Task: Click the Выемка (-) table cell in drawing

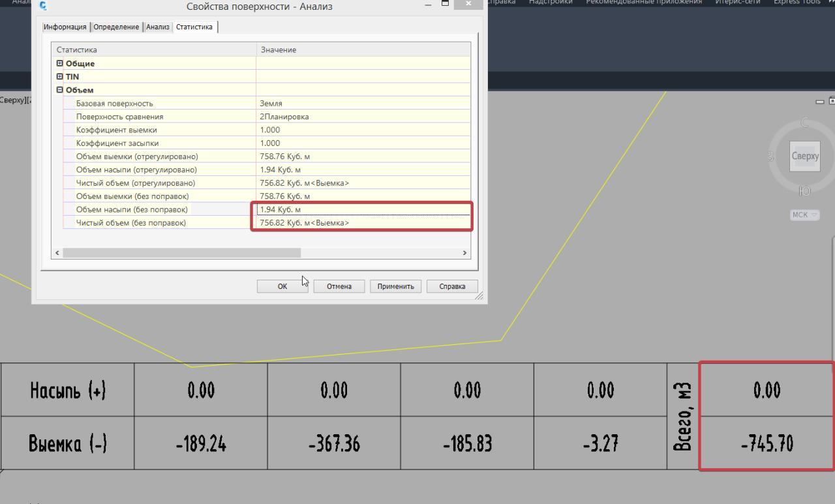Action: [68, 443]
